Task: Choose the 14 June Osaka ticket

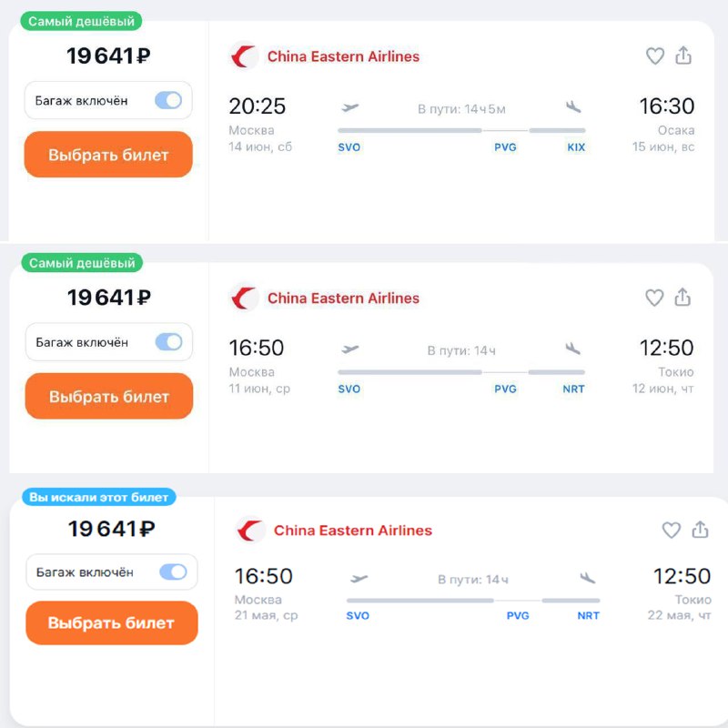Action: [x=108, y=155]
